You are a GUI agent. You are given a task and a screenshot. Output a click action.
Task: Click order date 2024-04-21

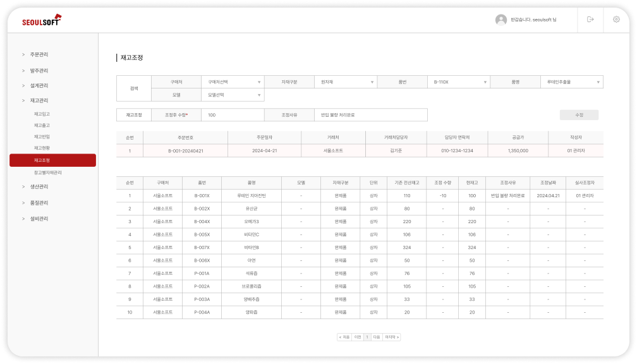click(264, 150)
